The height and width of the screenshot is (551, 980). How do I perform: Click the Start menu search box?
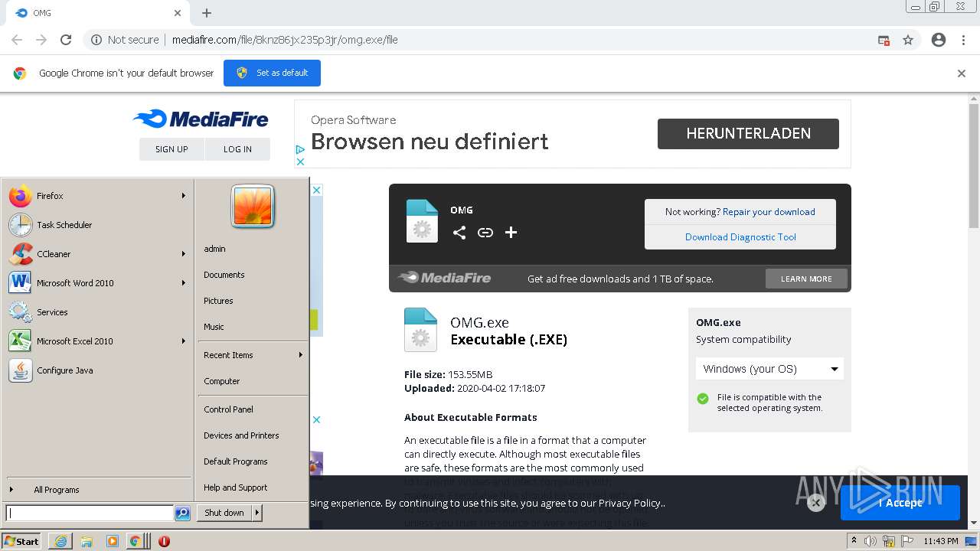[x=90, y=514]
